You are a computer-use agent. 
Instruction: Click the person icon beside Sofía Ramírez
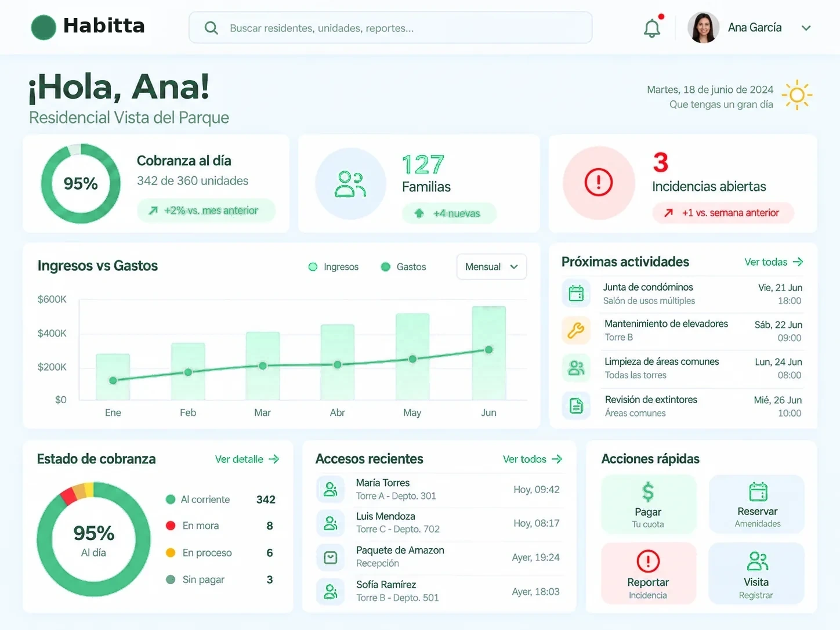click(331, 591)
